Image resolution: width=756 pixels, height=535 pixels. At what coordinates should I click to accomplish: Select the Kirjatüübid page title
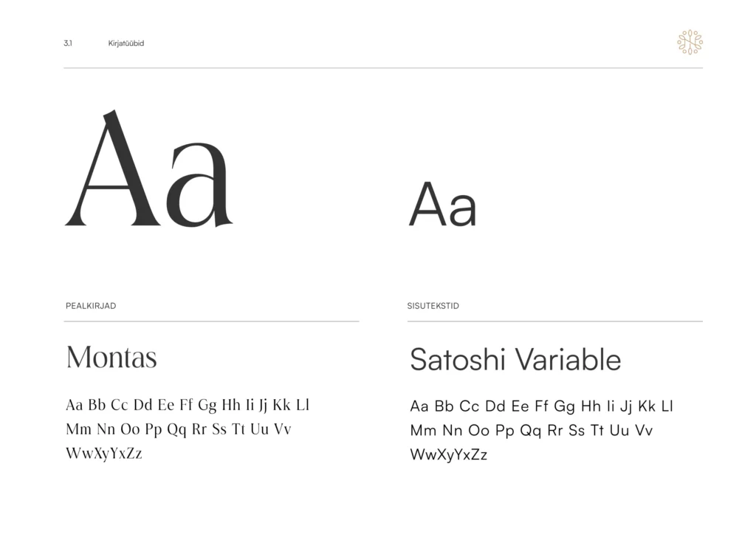click(x=126, y=44)
